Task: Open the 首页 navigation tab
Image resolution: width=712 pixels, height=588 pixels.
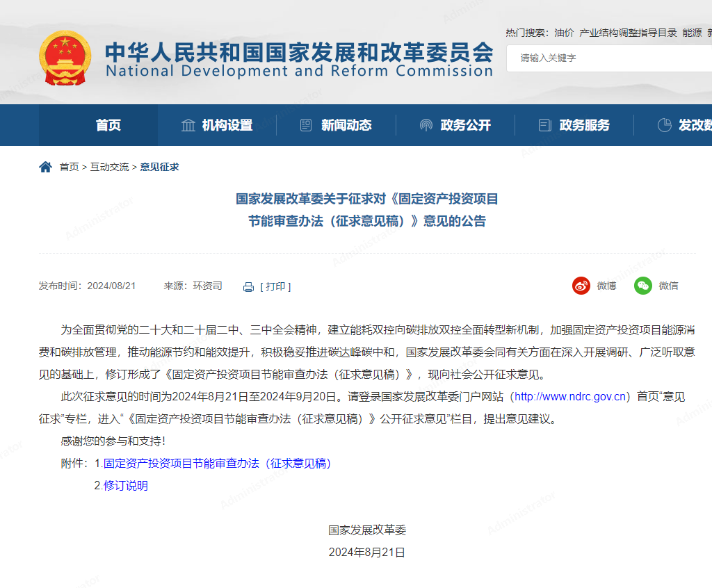Action: [108, 125]
